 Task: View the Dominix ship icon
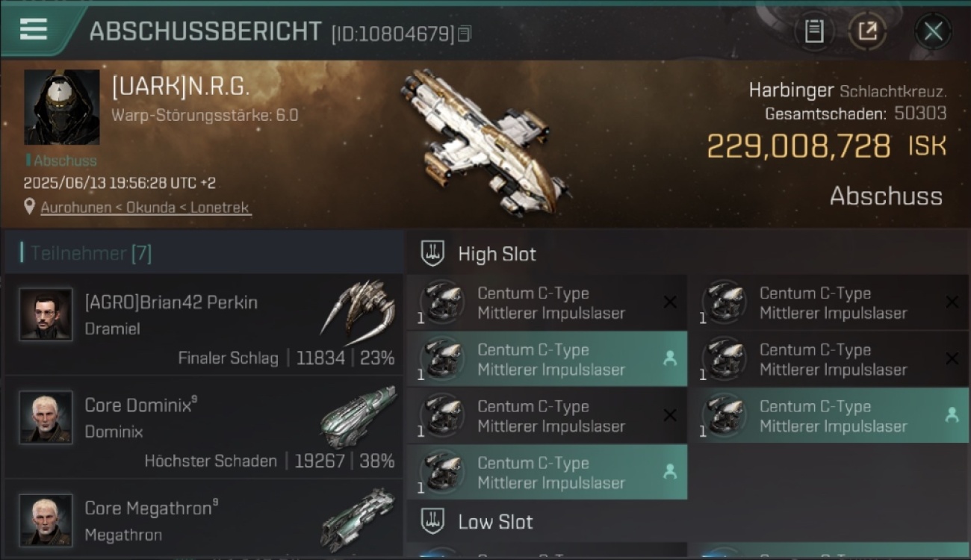point(359,415)
